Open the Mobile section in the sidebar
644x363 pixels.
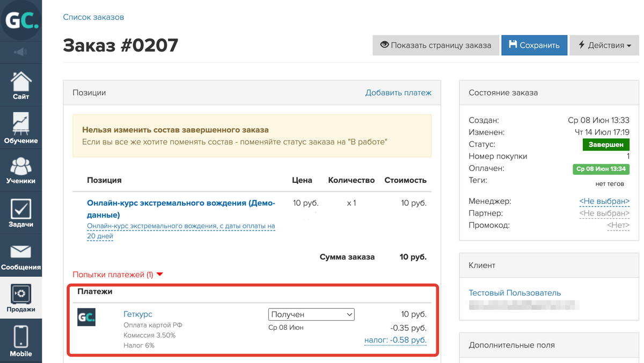(x=21, y=341)
